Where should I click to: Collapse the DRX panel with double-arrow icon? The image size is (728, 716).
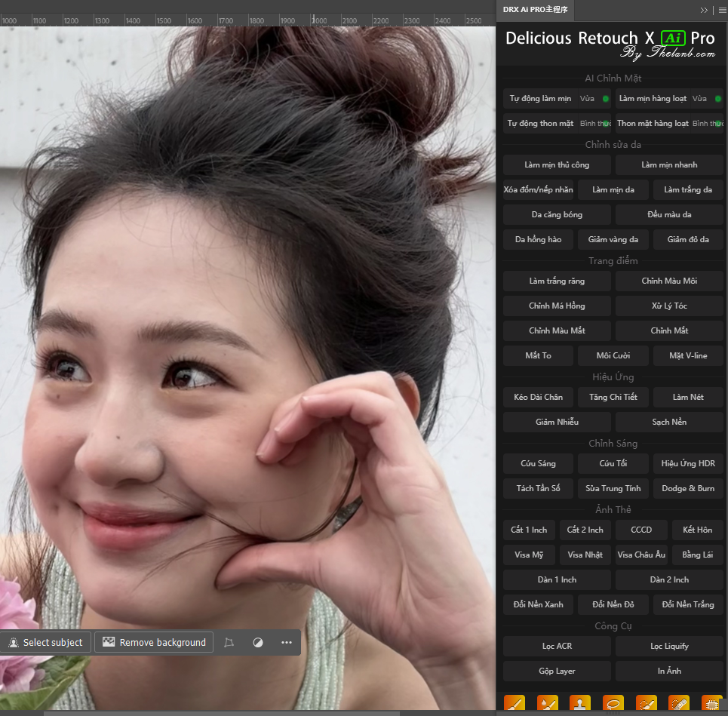pyautogui.click(x=704, y=11)
